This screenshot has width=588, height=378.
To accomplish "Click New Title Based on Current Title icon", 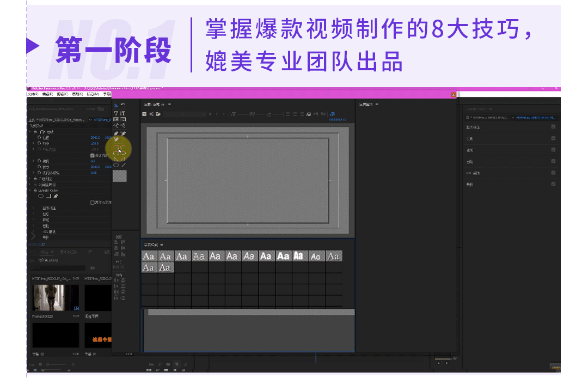I will [x=144, y=114].
